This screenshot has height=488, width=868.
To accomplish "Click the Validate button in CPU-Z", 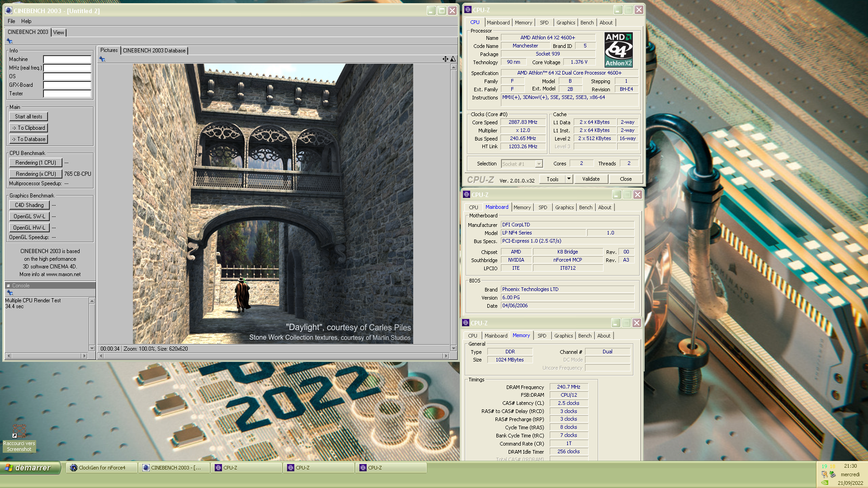I will [x=591, y=179].
